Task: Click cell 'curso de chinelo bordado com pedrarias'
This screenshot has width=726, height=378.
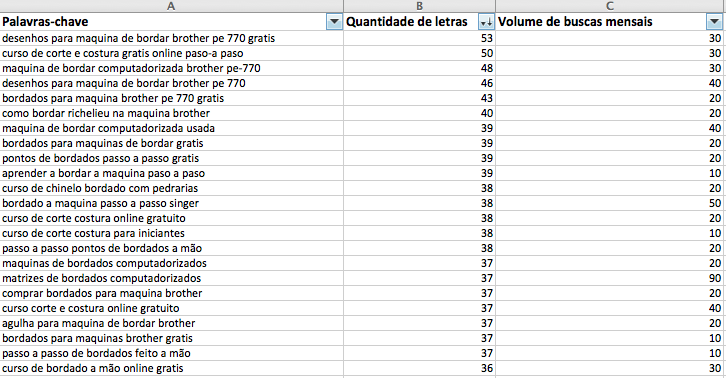Action: [171, 188]
